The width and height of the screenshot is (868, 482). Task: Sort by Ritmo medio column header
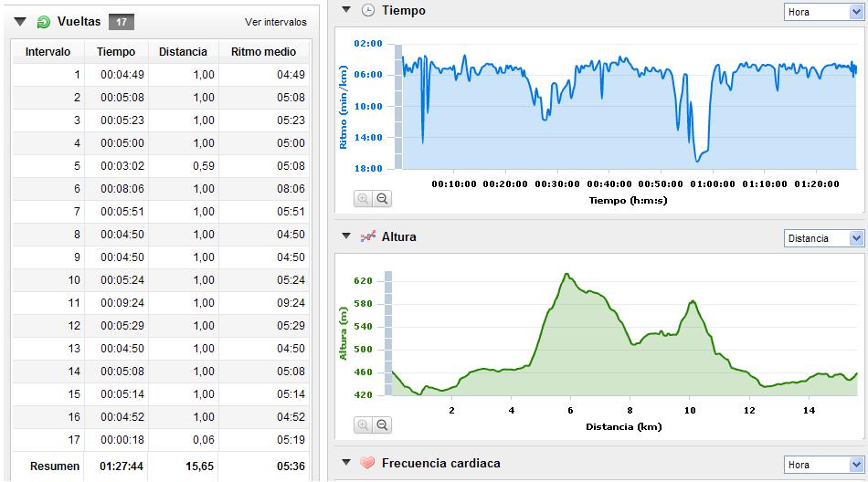click(x=263, y=51)
